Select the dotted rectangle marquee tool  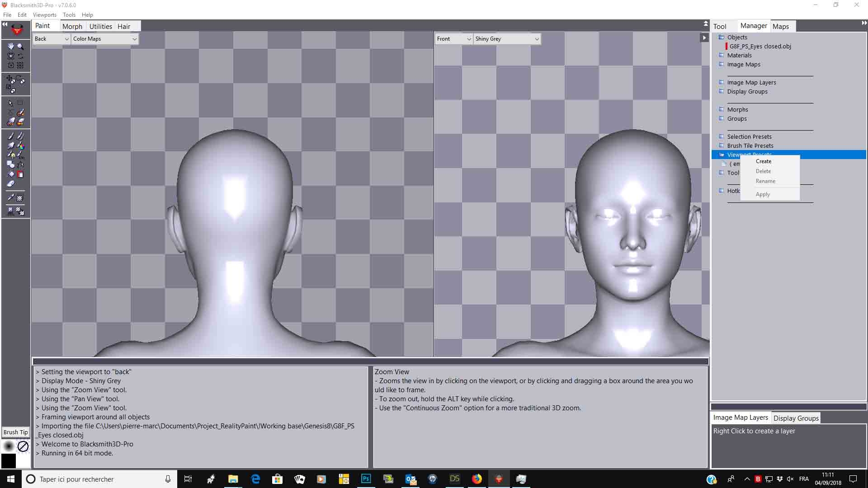(x=20, y=103)
